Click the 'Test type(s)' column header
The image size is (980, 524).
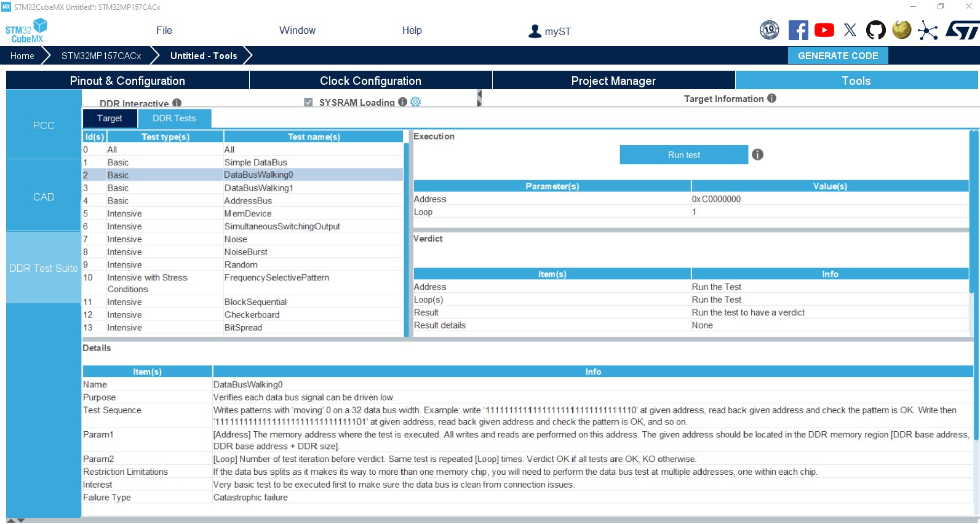pos(165,137)
